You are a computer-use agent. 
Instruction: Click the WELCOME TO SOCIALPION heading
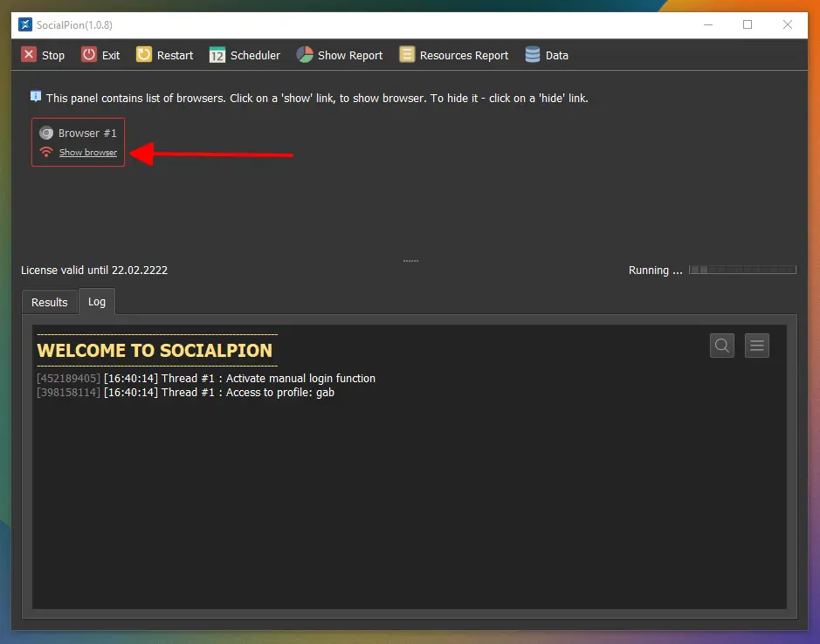pyautogui.click(x=155, y=350)
